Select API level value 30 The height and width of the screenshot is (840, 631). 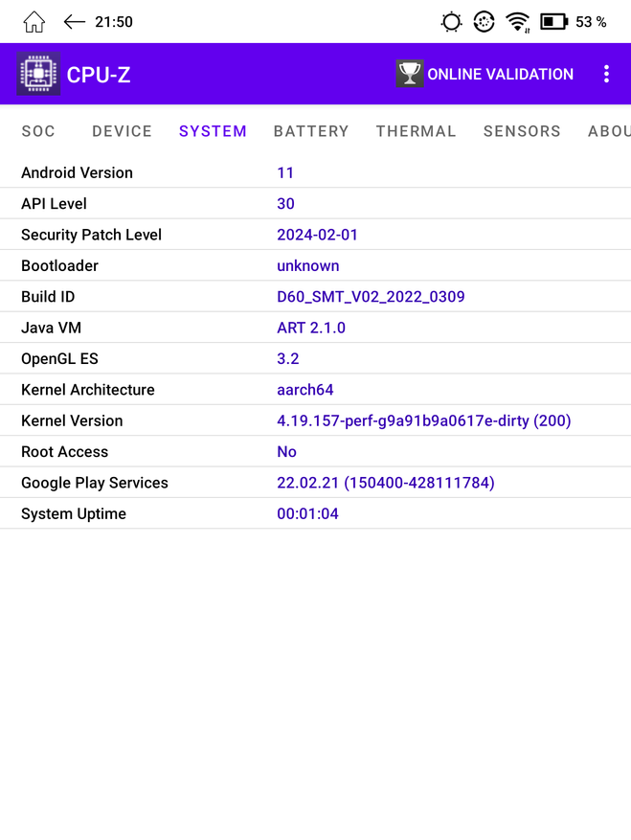(x=285, y=204)
